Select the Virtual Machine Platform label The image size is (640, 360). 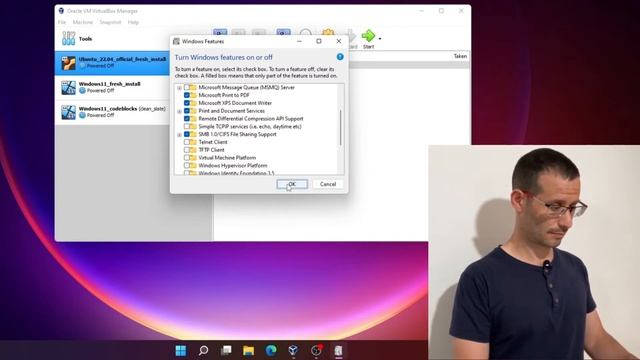(x=227, y=158)
